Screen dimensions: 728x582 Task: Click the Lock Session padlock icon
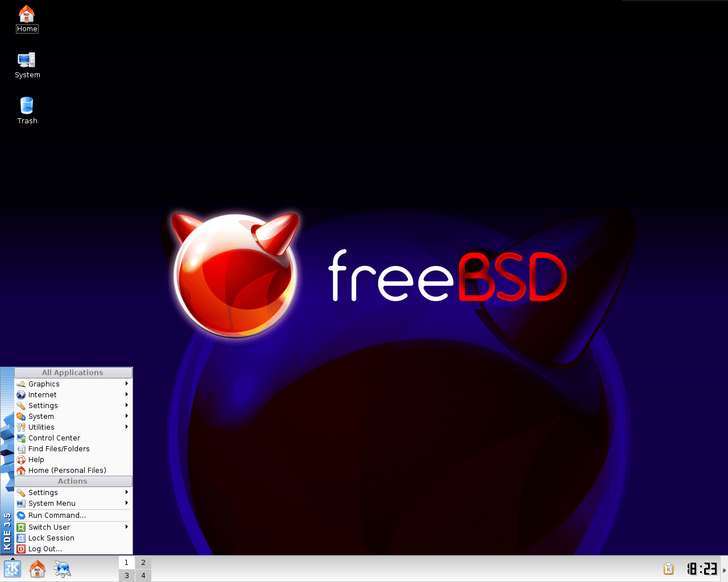[20, 538]
